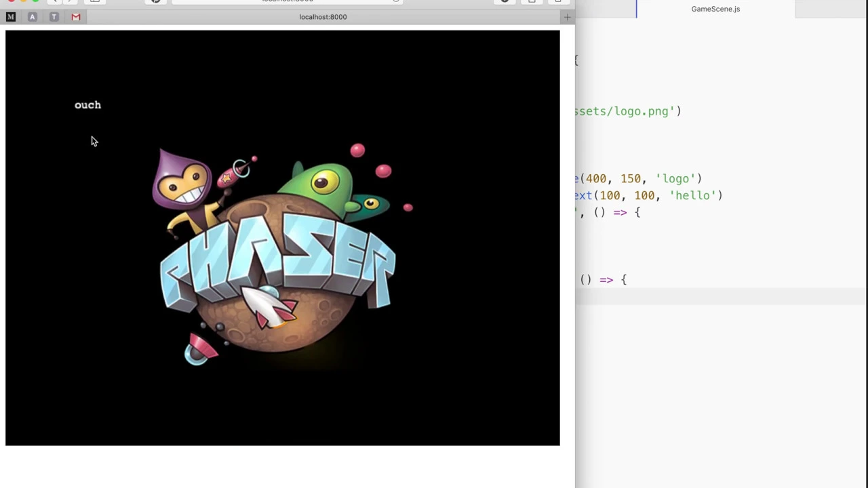Add a new browser tab
868x488 pixels.
pos(567,17)
